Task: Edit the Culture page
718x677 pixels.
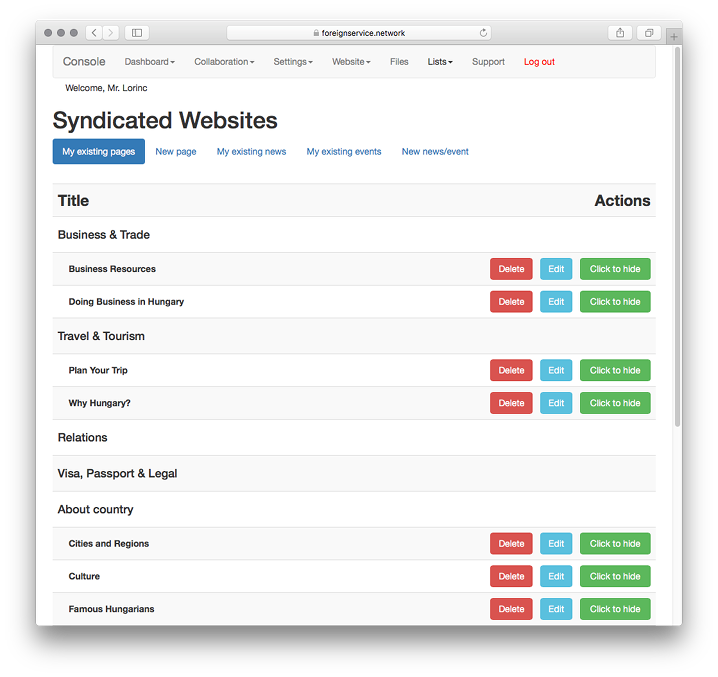Action: [x=556, y=576]
